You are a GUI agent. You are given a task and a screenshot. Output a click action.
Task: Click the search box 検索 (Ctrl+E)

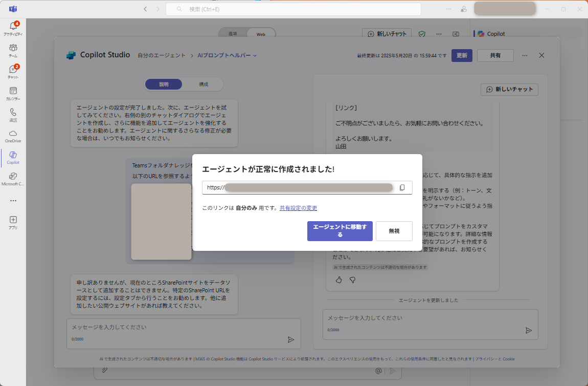(x=293, y=9)
